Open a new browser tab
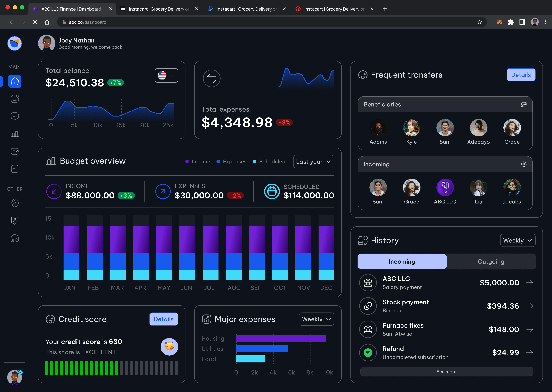Viewport: 552px width, 392px height. [x=385, y=9]
